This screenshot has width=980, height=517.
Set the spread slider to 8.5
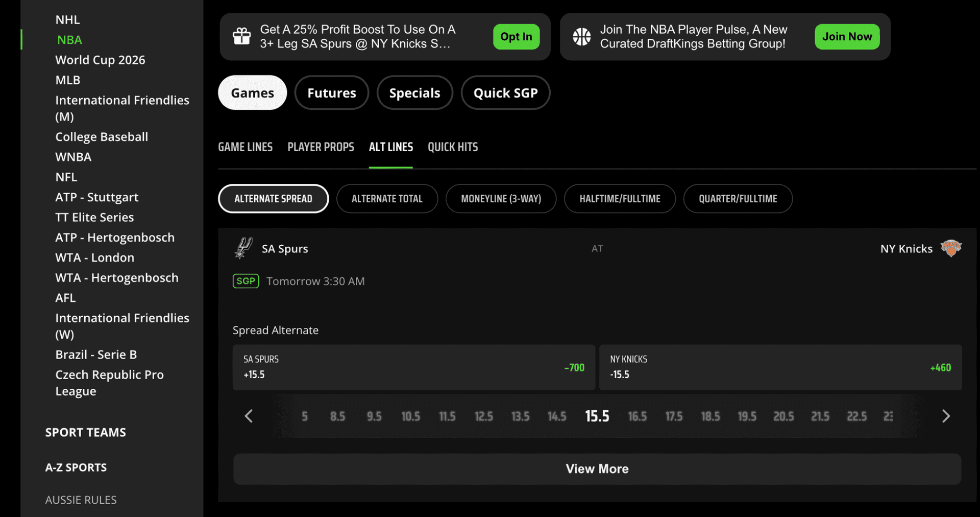coord(337,416)
